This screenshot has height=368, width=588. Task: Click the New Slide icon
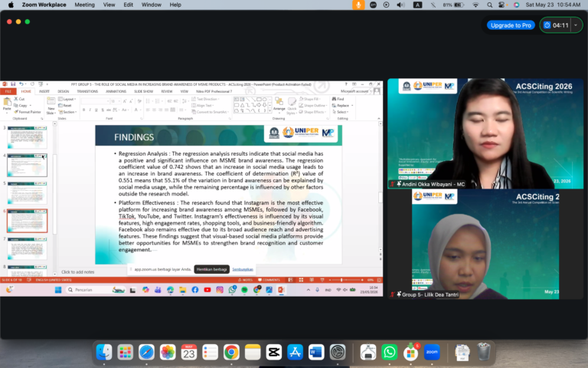click(51, 102)
